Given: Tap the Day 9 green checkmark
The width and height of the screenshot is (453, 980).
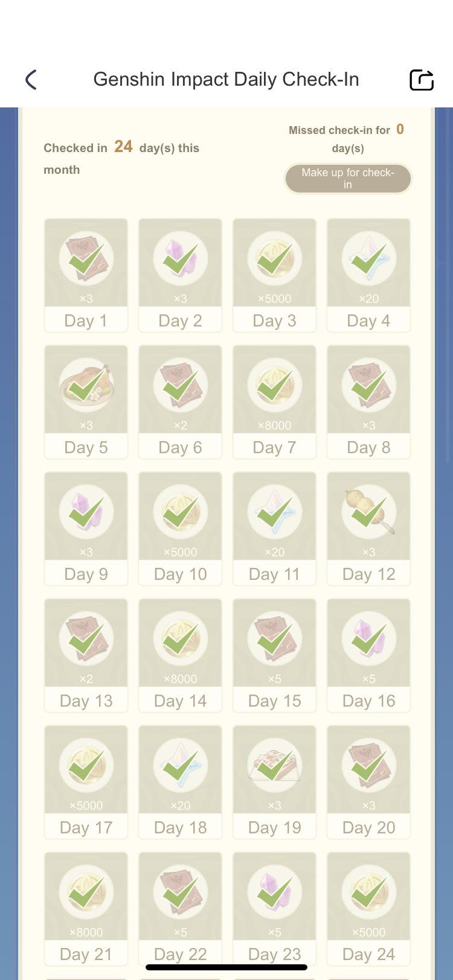Looking at the screenshot, I should 86,512.
